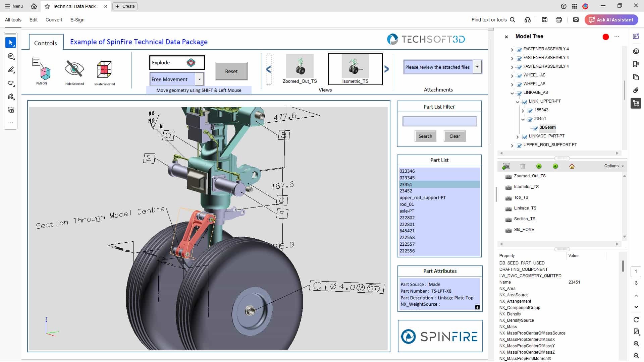
Task: Select the freehand draw loop tool
Action: (x=11, y=83)
